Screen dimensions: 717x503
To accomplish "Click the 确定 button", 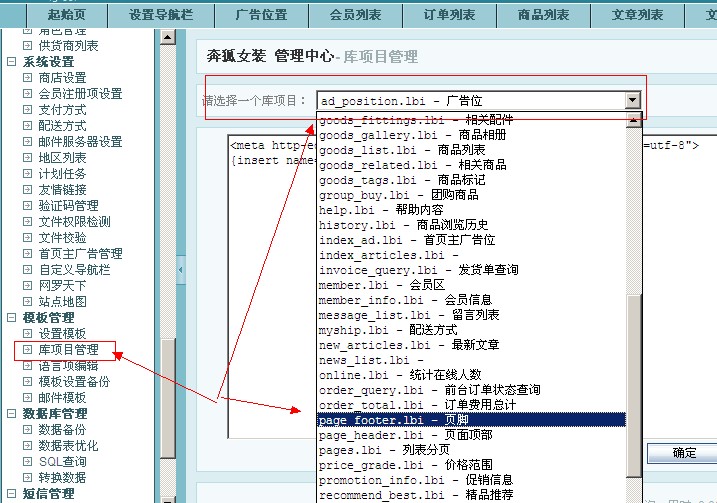I will pos(683,453).
